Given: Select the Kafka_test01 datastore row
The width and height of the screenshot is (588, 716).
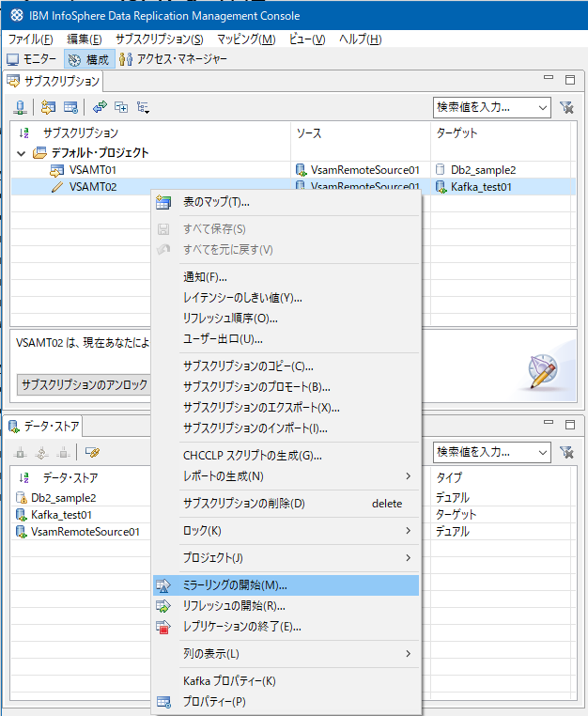Looking at the screenshot, I should pos(81,515).
